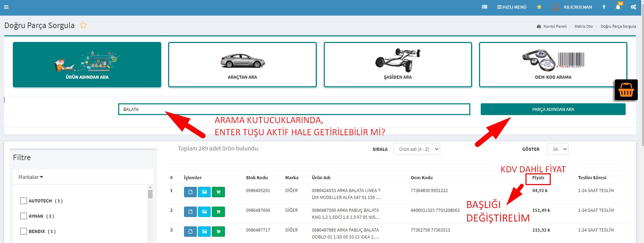Click the floating shopping basket icon
The image size is (644, 243).
click(626, 90)
